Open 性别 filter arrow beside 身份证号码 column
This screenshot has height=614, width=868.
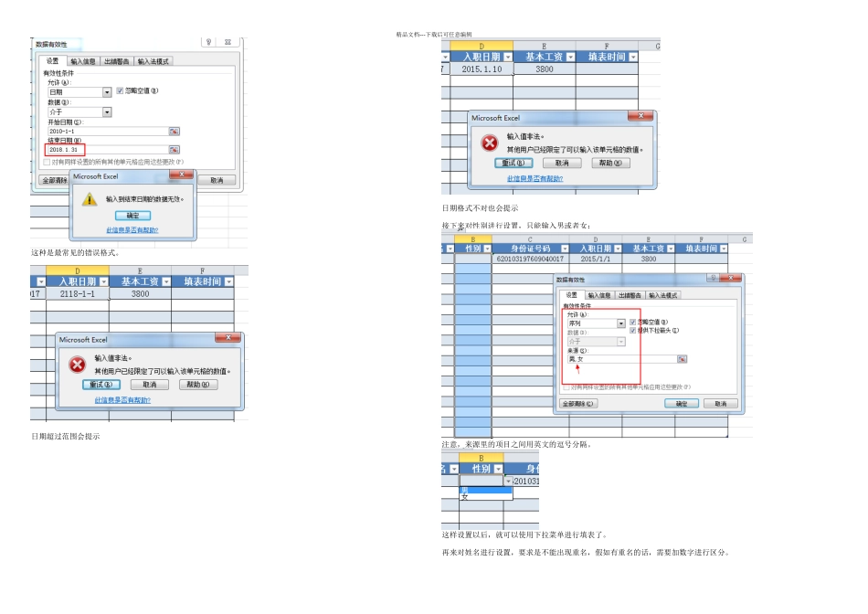point(487,249)
